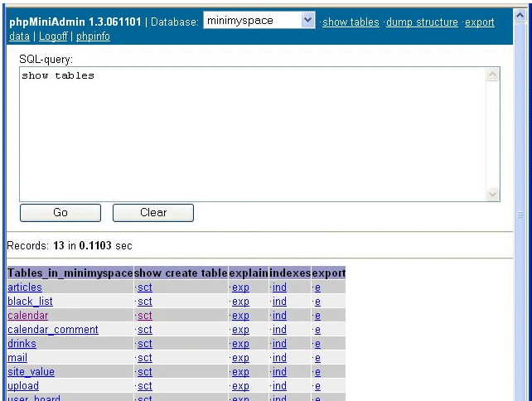Click ind link for calendar_comment row
Image resolution: width=532 pixels, height=401 pixels.
pos(279,330)
